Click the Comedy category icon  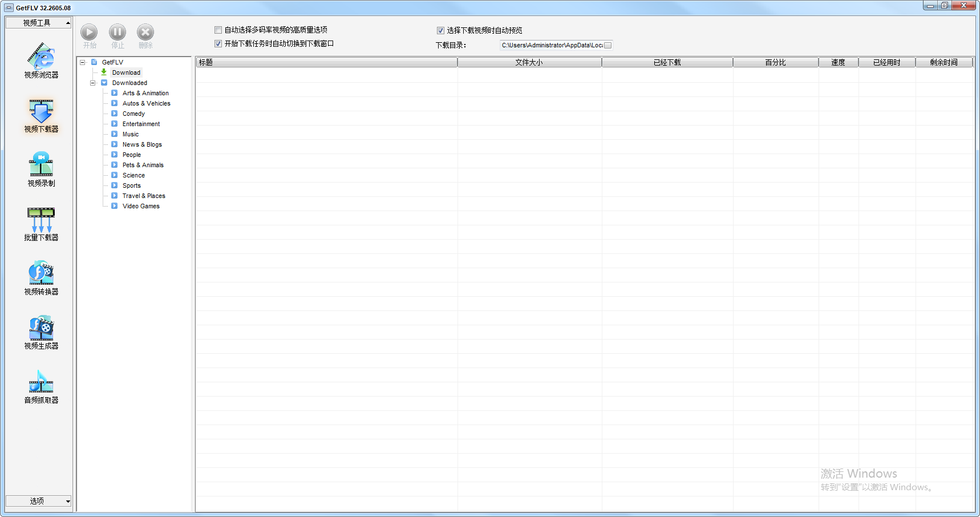coord(115,114)
